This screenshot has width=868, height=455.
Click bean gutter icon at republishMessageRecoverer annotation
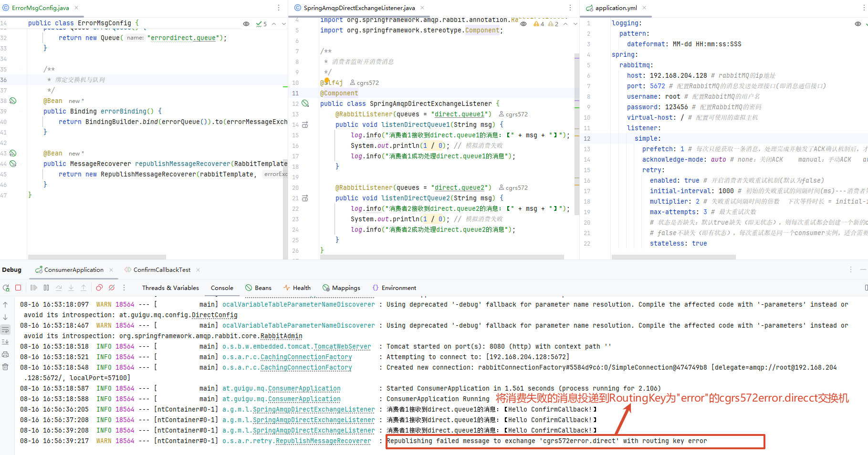[13, 153]
